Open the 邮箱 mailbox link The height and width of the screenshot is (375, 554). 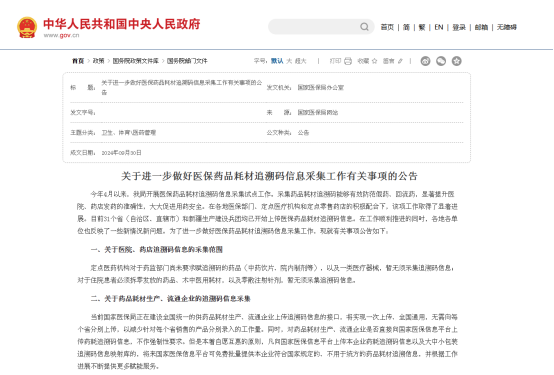[481, 27]
